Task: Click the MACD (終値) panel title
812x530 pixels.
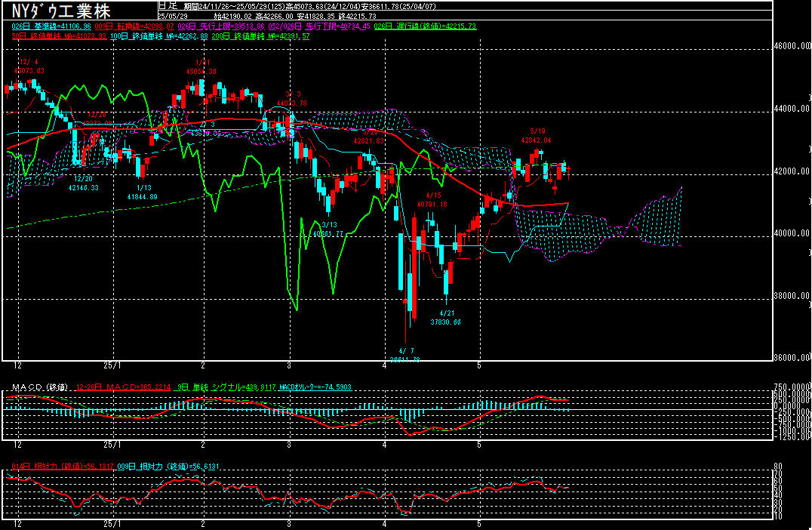Action: coord(40,387)
